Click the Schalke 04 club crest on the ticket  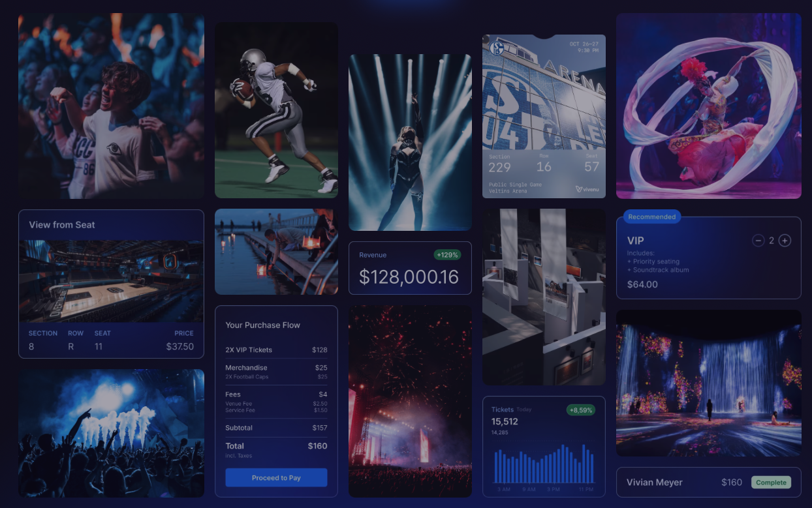(x=496, y=48)
